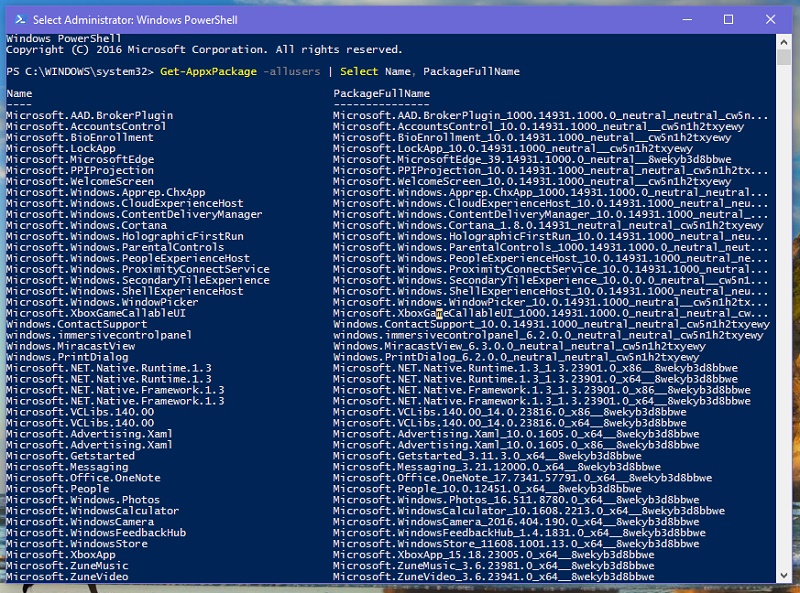Image resolution: width=800 pixels, height=593 pixels.
Task: Click 'Windows.PrintDialog' in Name column
Action: coord(67,357)
